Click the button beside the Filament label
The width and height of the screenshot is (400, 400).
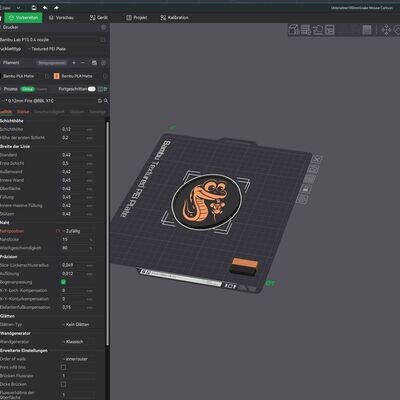click(x=52, y=63)
